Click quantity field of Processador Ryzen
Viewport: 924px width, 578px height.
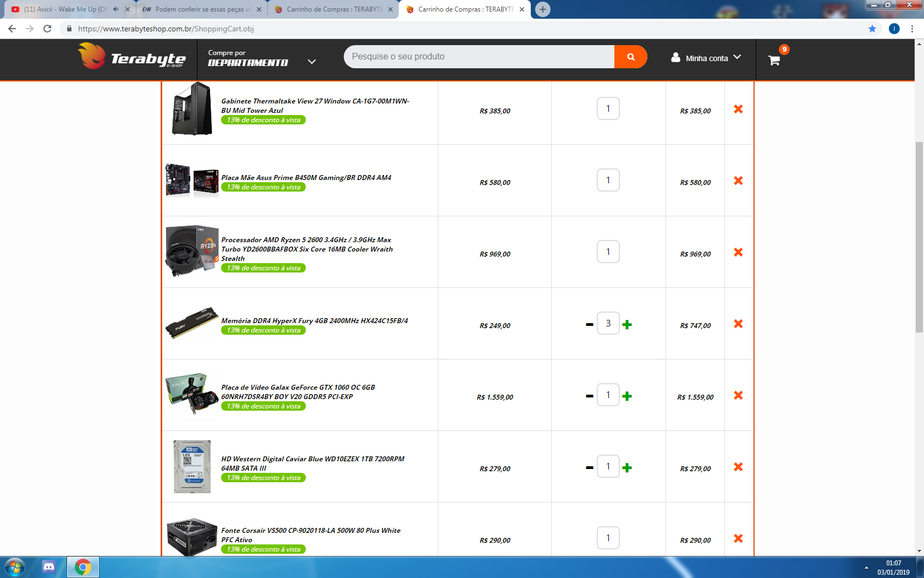(608, 252)
